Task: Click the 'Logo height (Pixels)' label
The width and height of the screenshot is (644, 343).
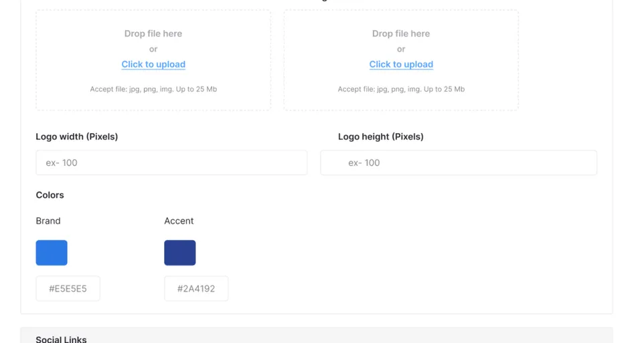Action: (x=381, y=136)
